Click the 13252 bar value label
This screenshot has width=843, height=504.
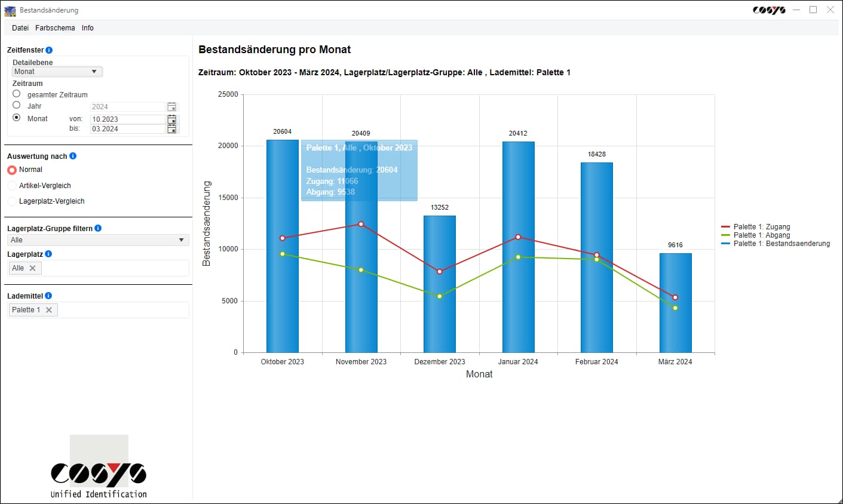point(440,208)
